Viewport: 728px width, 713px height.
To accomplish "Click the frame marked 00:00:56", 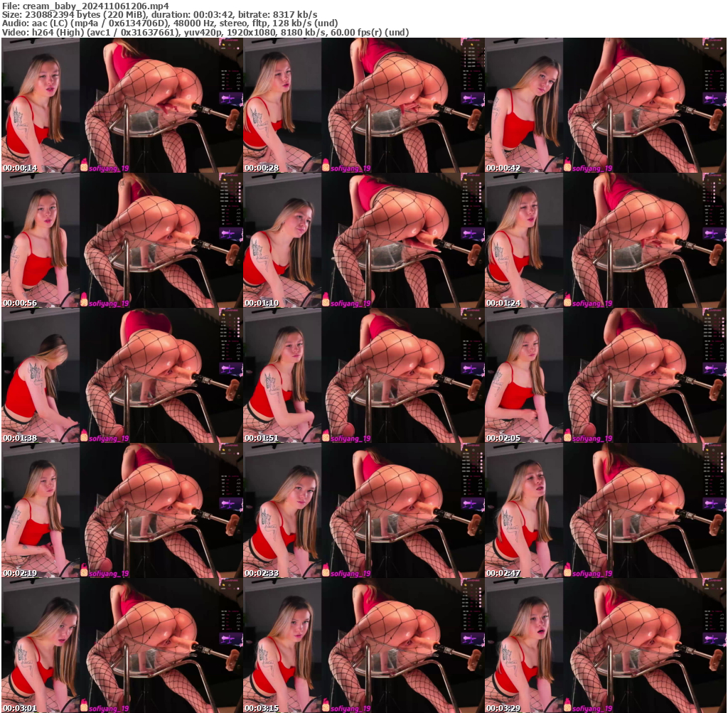I will [122, 240].
